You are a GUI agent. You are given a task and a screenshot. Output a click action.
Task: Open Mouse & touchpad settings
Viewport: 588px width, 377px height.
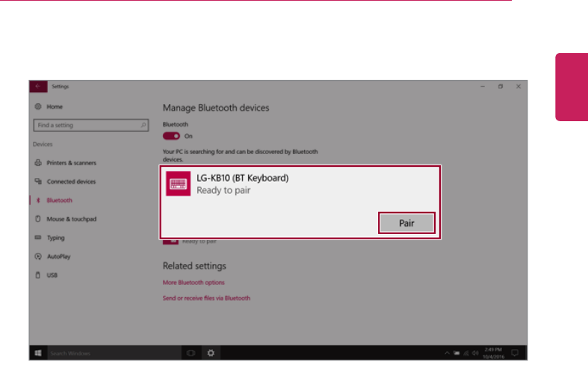[x=71, y=219]
